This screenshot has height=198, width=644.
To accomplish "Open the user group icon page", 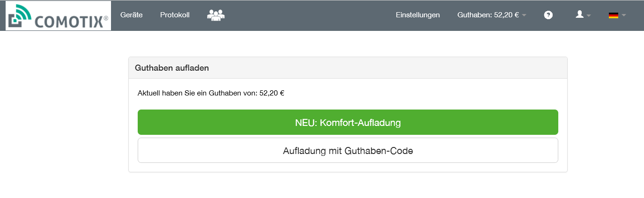I will [216, 15].
